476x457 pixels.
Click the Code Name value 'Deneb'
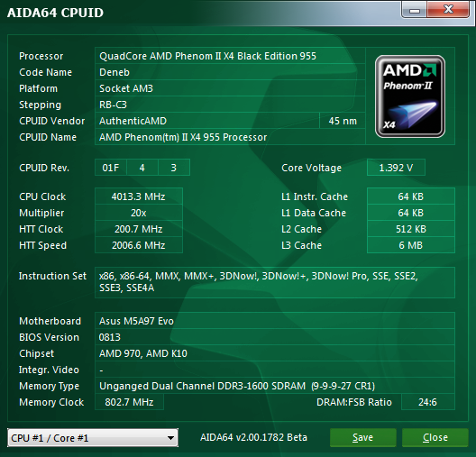114,72
